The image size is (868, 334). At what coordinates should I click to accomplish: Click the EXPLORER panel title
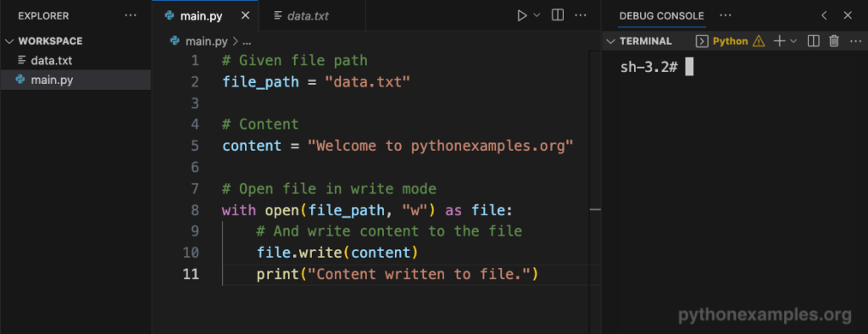click(x=43, y=16)
